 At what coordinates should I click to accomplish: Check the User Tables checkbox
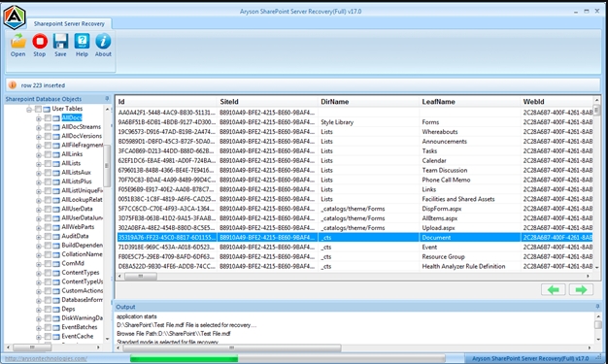pos(38,109)
